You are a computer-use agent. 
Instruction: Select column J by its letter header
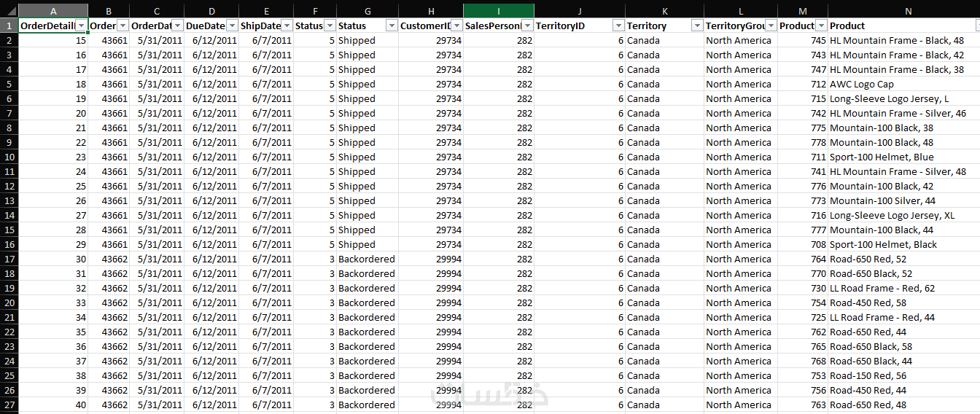click(580, 11)
